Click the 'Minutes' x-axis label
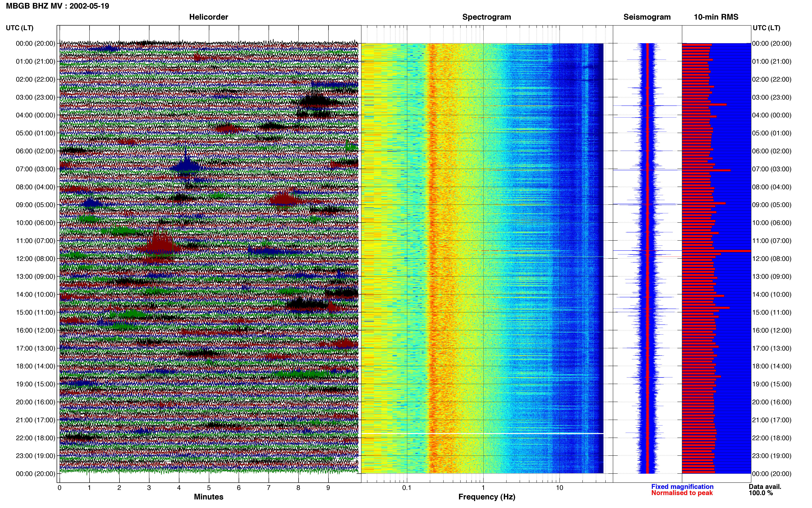The image size is (812, 508). 209,497
